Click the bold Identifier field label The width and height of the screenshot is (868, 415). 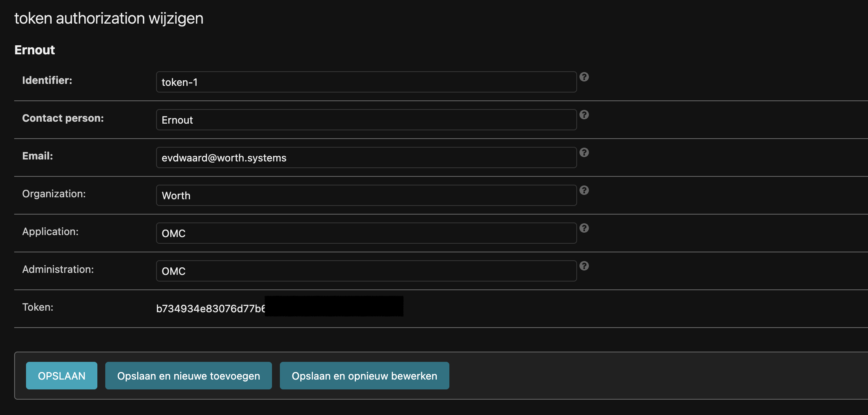(47, 80)
